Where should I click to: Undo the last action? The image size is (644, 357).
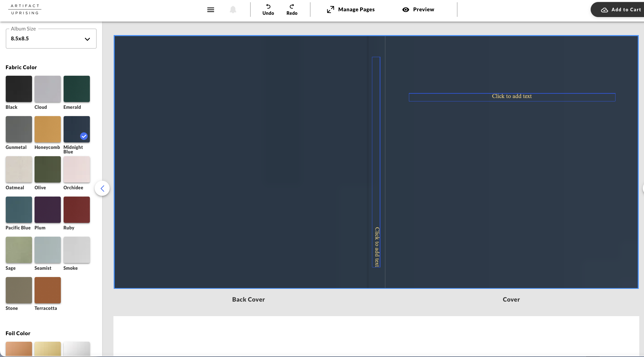(x=268, y=10)
